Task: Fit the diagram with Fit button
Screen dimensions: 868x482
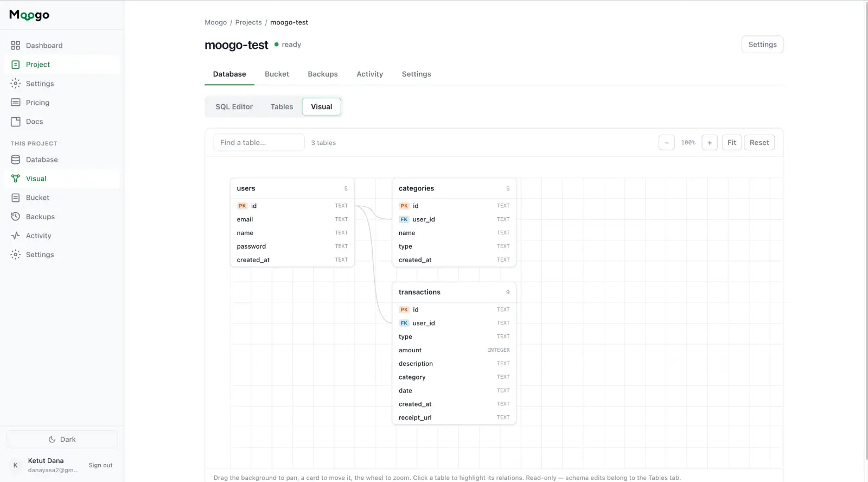Action: pyautogui.click(x=732, y=143)
